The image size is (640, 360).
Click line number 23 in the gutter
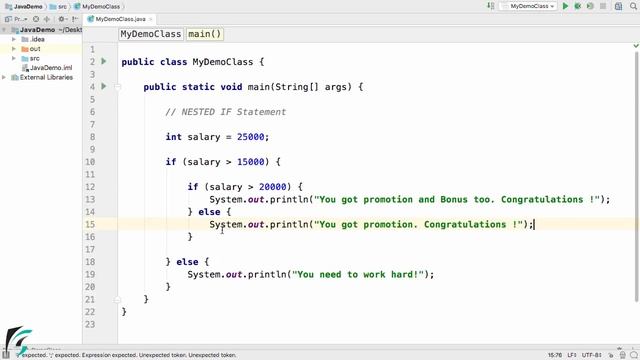click(90, 324)
